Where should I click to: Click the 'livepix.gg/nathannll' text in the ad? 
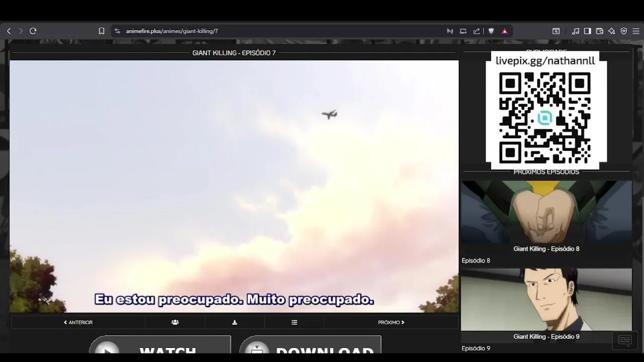(x=545, y=61)
